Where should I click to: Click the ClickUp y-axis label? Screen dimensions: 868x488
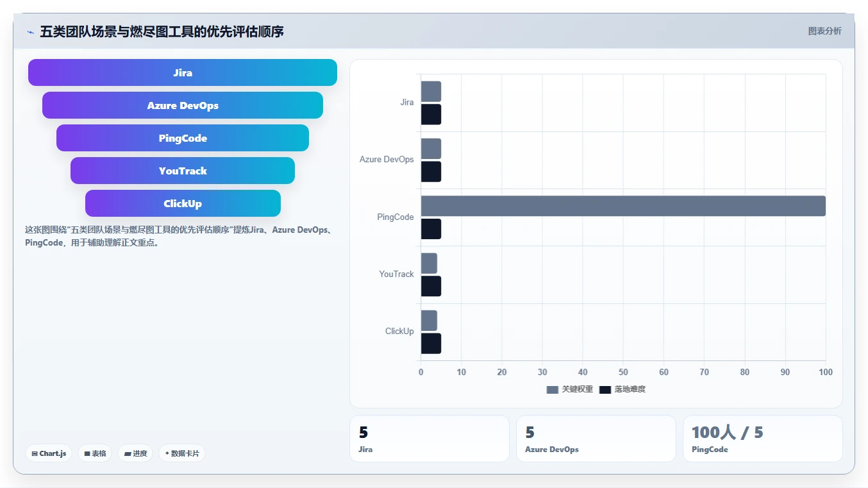tap(399, 332)
